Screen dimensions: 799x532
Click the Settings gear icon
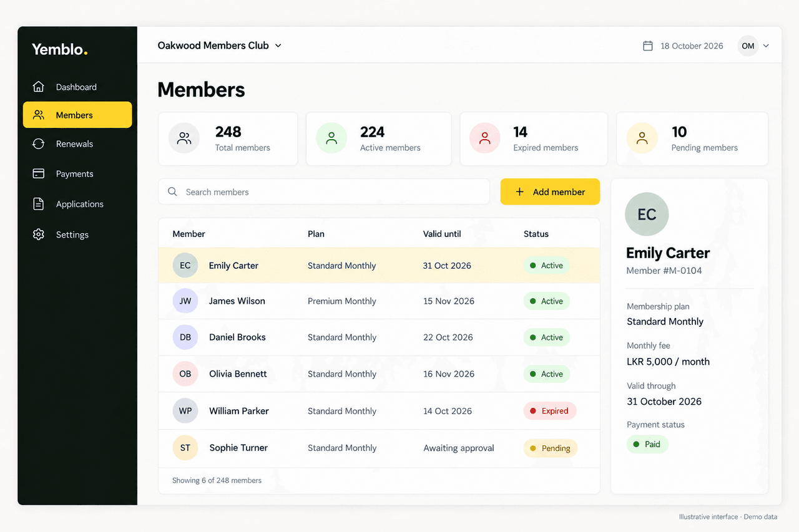tap(39, 235)
